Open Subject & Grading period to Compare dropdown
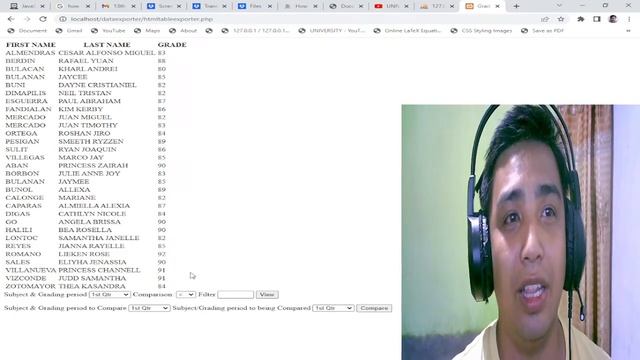The image size is (640, 360). 149,308
